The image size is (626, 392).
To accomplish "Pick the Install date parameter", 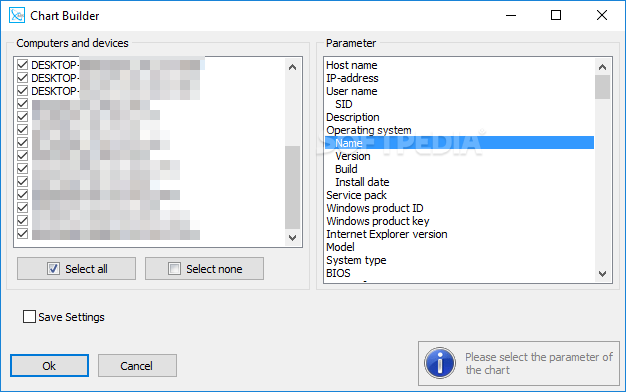I will (x=459, y=182).
